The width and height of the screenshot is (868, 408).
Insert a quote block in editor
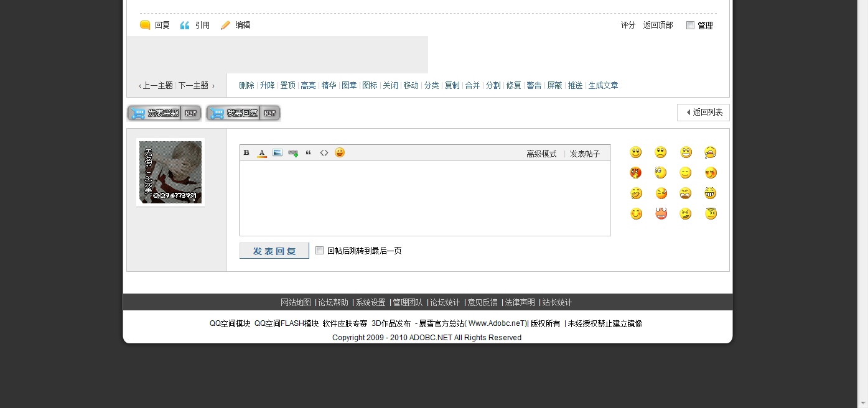click(x=309, y=152)
